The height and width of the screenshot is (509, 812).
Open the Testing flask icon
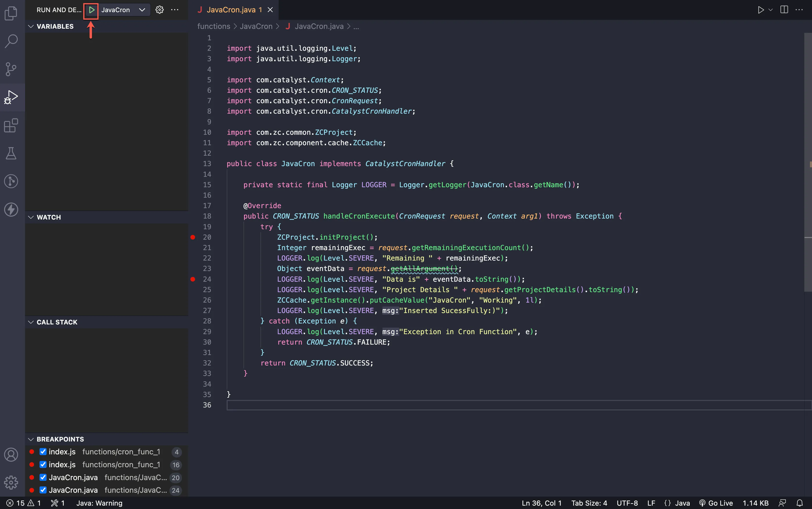11,153
